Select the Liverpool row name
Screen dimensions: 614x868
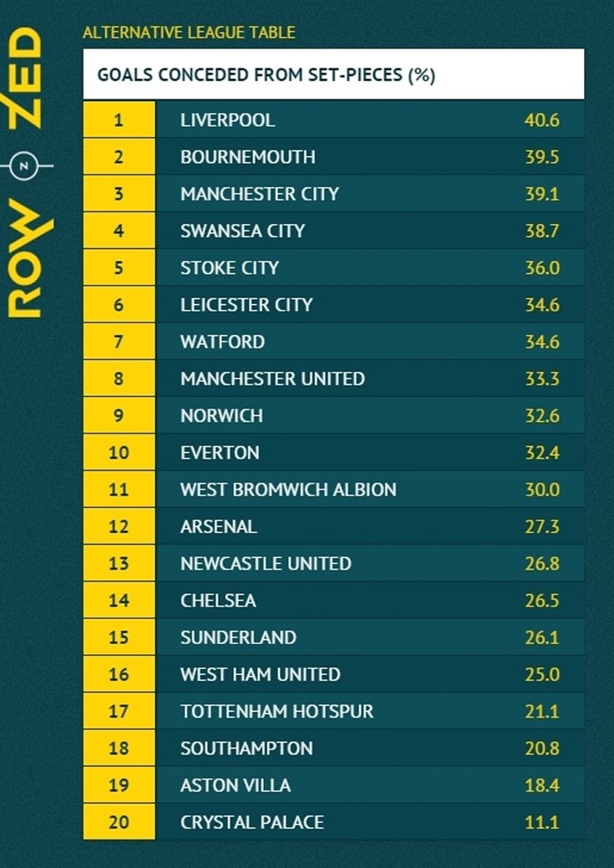pos(227,120)
